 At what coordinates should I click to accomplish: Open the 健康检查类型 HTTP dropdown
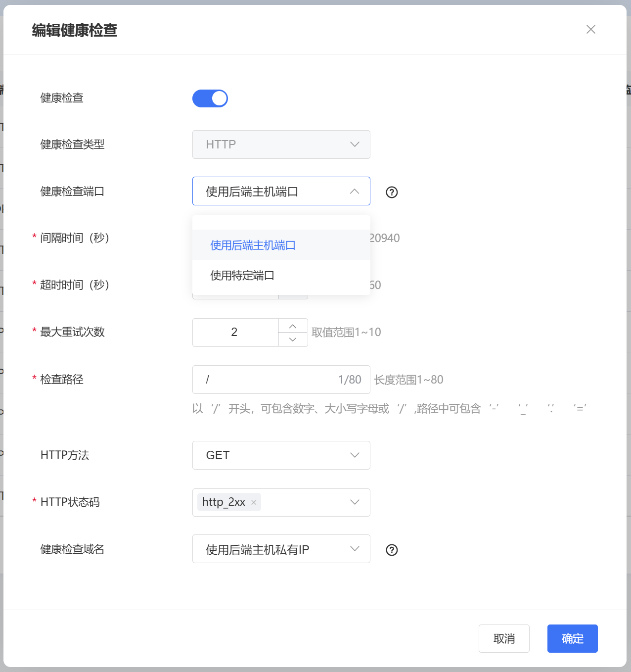281,144
